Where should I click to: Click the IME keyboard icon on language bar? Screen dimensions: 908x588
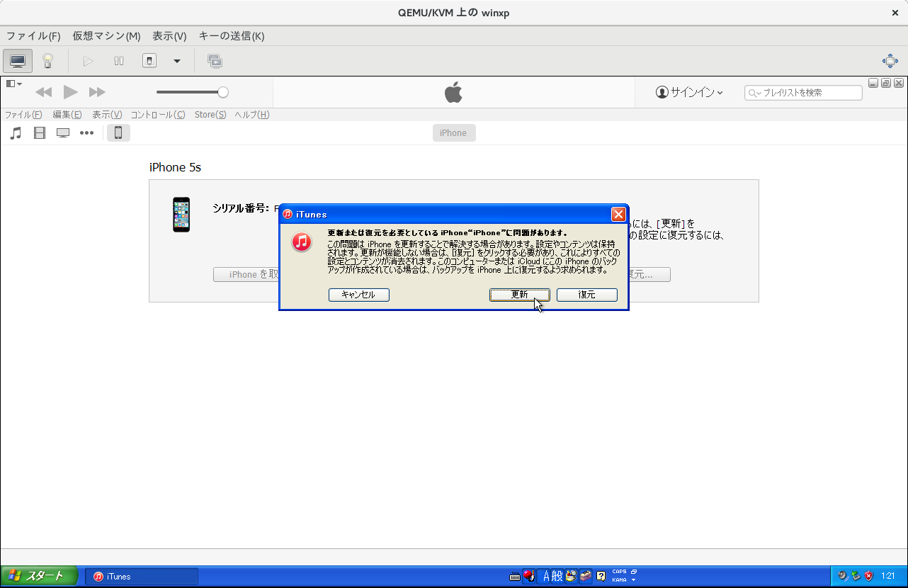coord(515,577)
